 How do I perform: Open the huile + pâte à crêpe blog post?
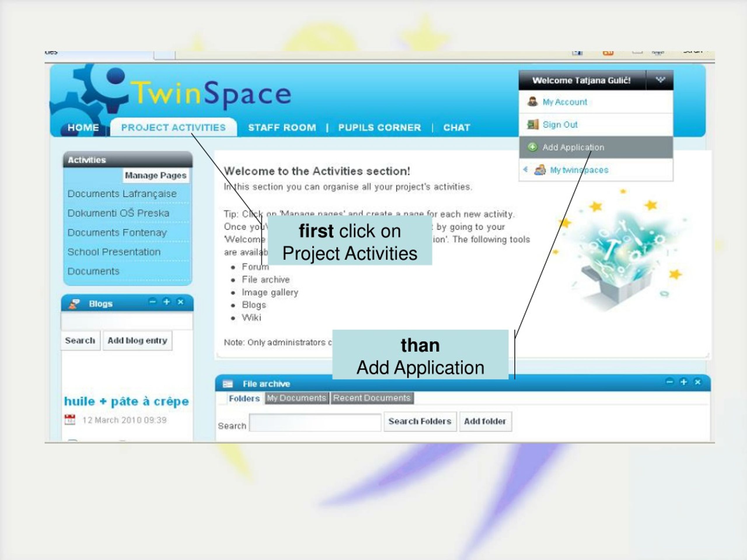[126, 401]
